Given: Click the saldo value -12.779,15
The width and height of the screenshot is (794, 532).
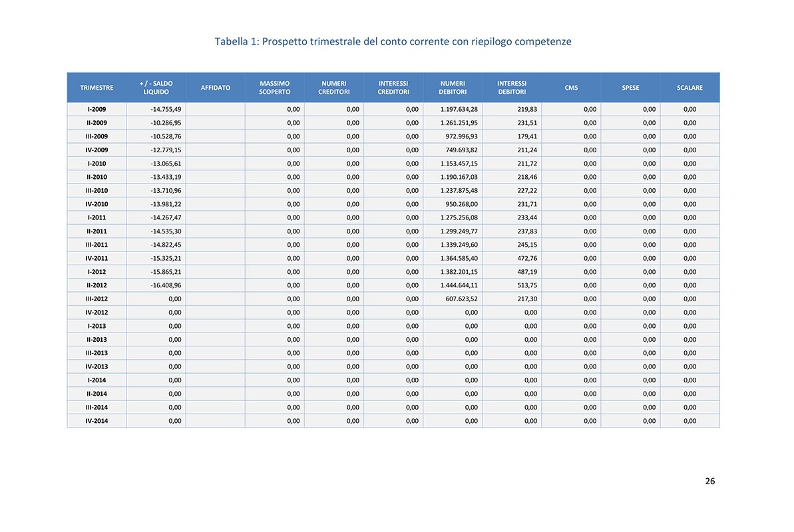Looking at the screenshot, I should 166,150.
